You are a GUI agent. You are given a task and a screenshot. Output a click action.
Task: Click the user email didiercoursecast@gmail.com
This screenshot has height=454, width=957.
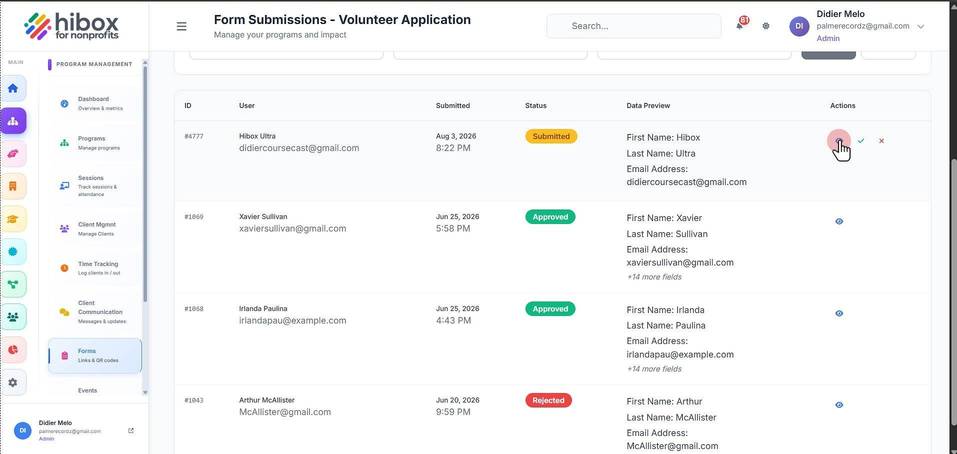tap(299, 148)
